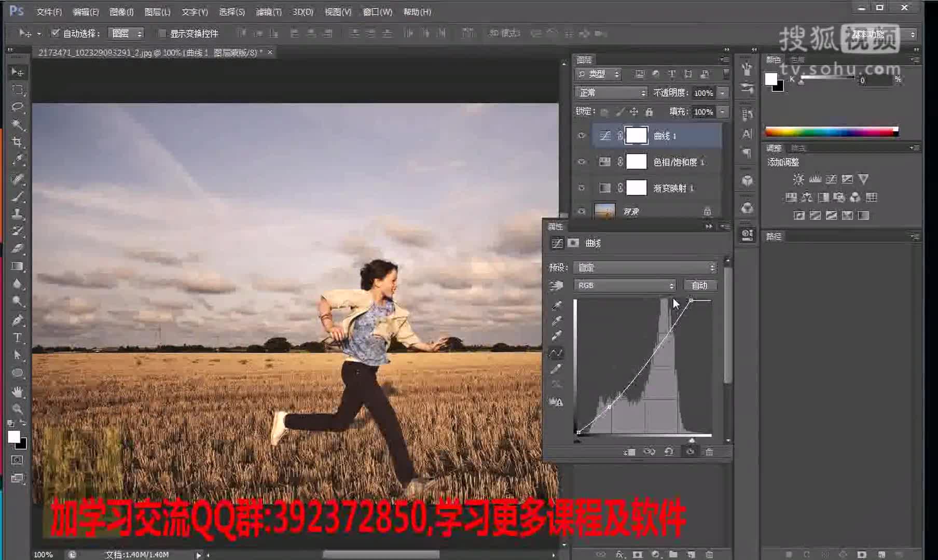938x560 pixels.
Task: Toggle curves adjustment visibility eye in Properties
Action: tap(690, 452)
